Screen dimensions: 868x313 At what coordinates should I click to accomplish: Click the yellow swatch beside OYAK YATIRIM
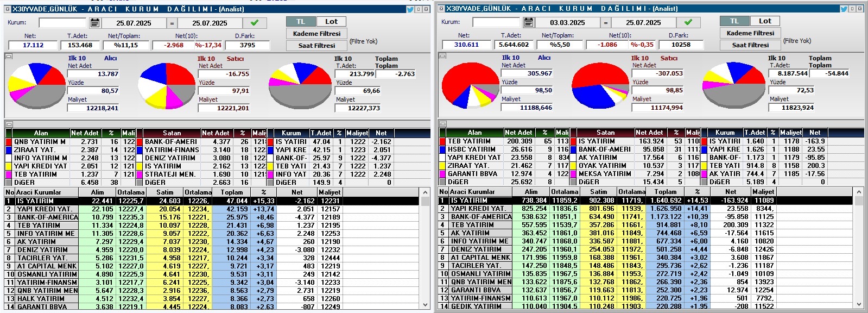[x=573, y=166]
